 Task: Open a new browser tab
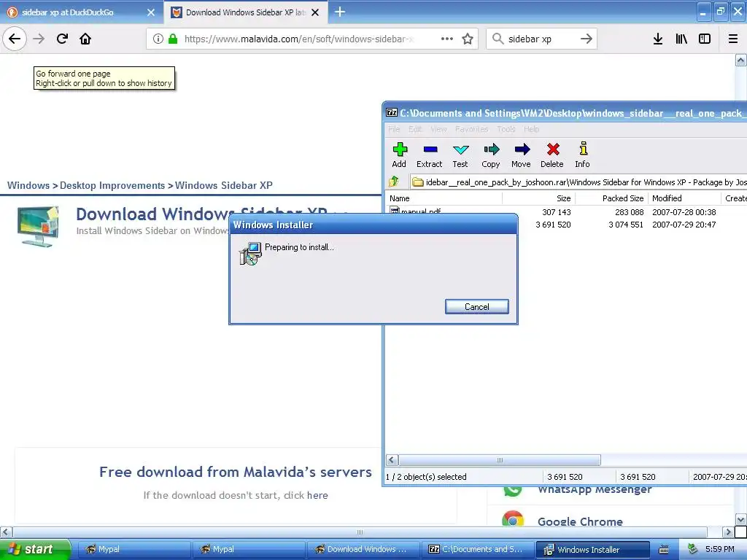[x=340, y=12]
